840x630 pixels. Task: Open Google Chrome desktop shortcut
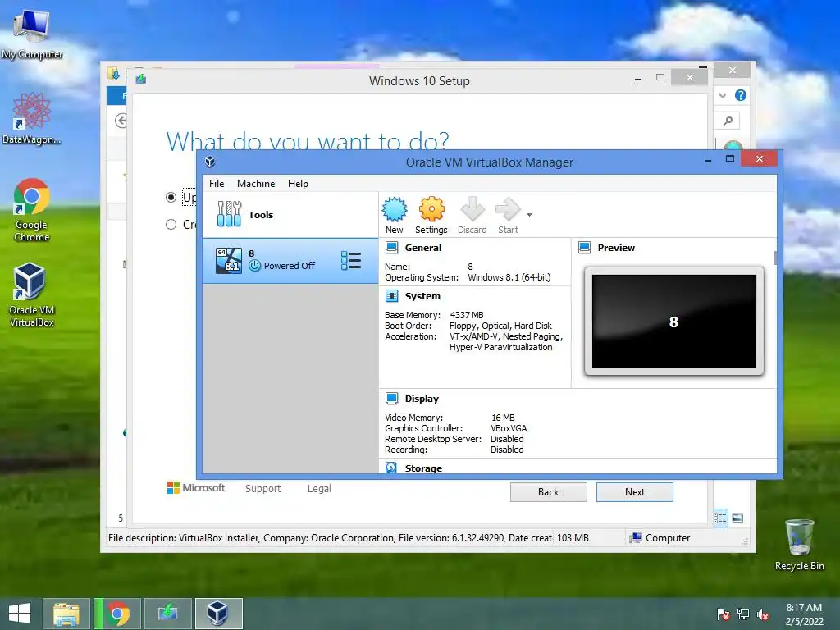[x=32, y=210]
